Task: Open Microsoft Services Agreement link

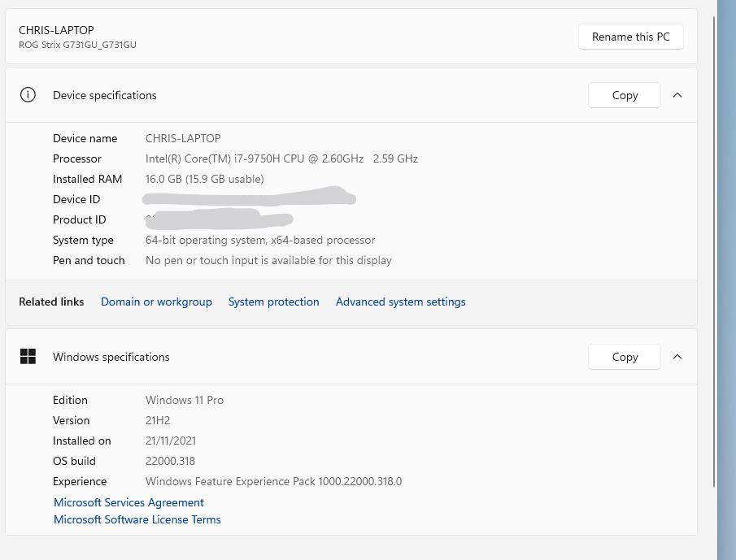Action: pyautogui.click(x=128, y=502)
